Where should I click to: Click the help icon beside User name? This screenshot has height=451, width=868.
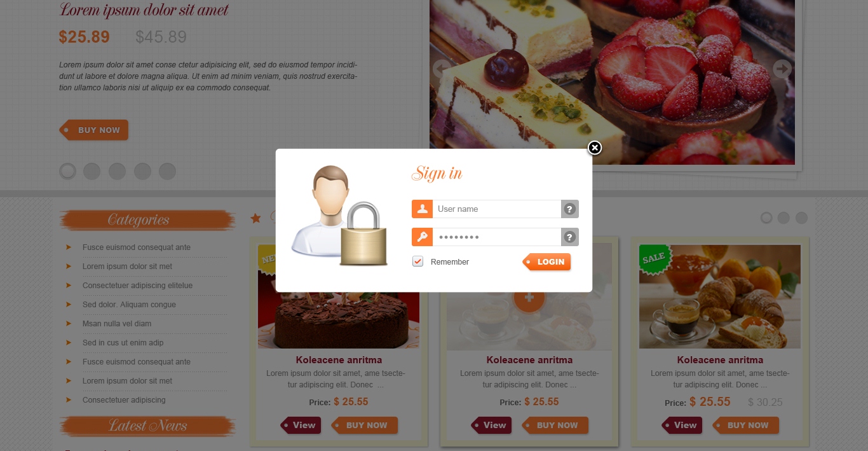click(x=570, y=209)
